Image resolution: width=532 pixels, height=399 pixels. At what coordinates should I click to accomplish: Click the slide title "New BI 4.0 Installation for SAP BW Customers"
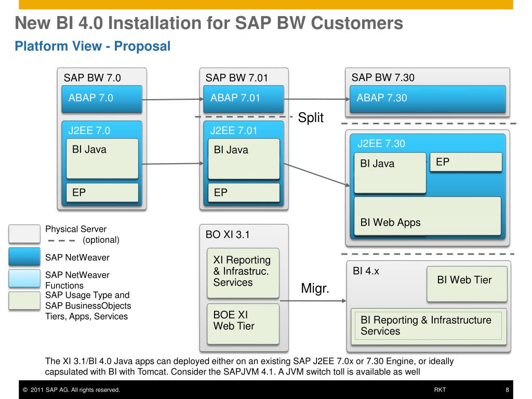click(x=209, y=23)
